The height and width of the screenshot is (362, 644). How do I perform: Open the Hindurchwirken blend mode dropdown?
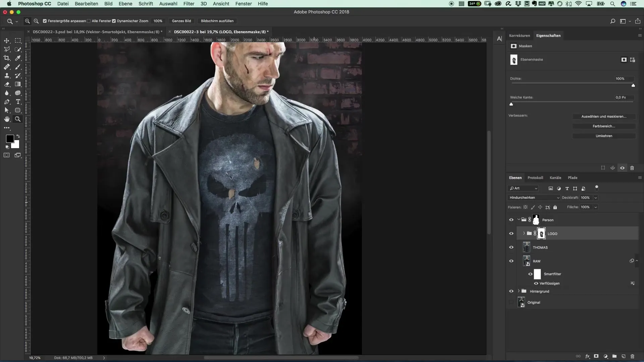pyautogui.click(x=534, y=198)
